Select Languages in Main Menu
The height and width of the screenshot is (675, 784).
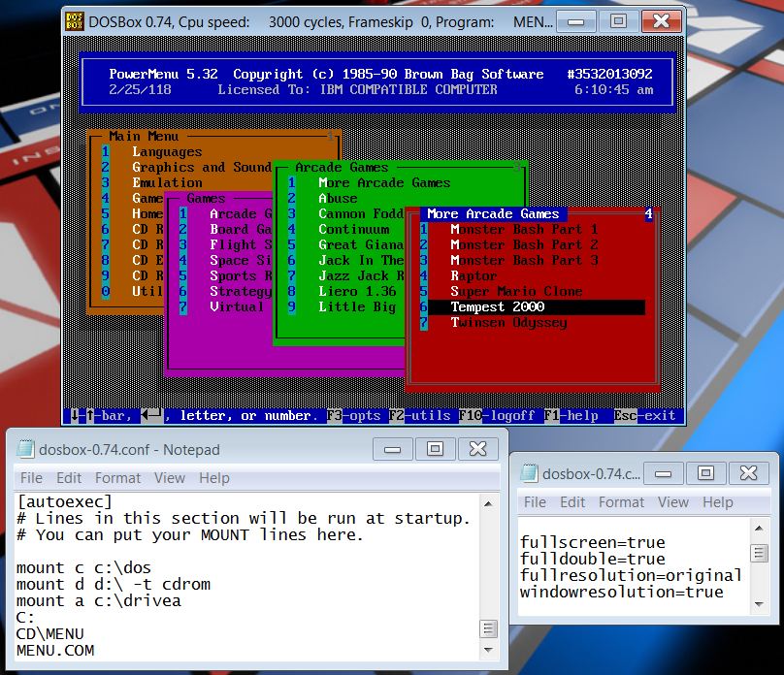pyautogui.click(x=167, y=152)
